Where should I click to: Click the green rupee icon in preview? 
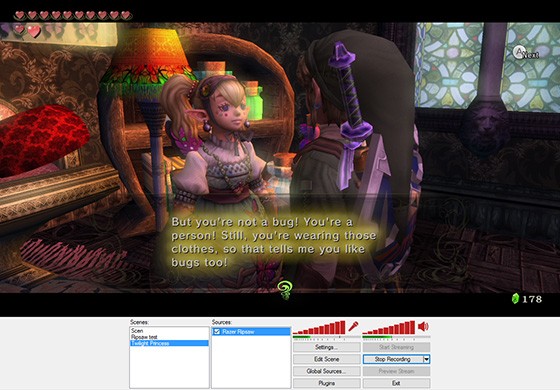(515, 299)
